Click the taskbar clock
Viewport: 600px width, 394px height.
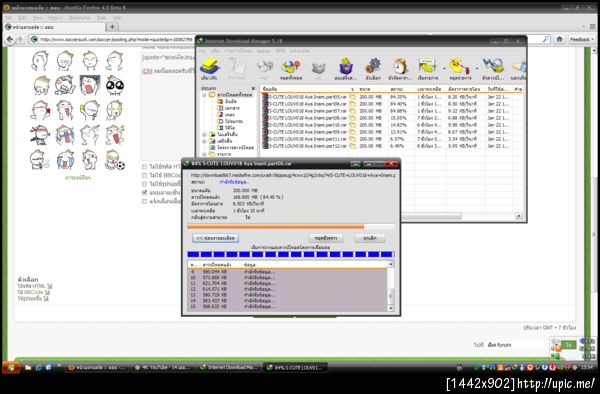pos(586,368)
